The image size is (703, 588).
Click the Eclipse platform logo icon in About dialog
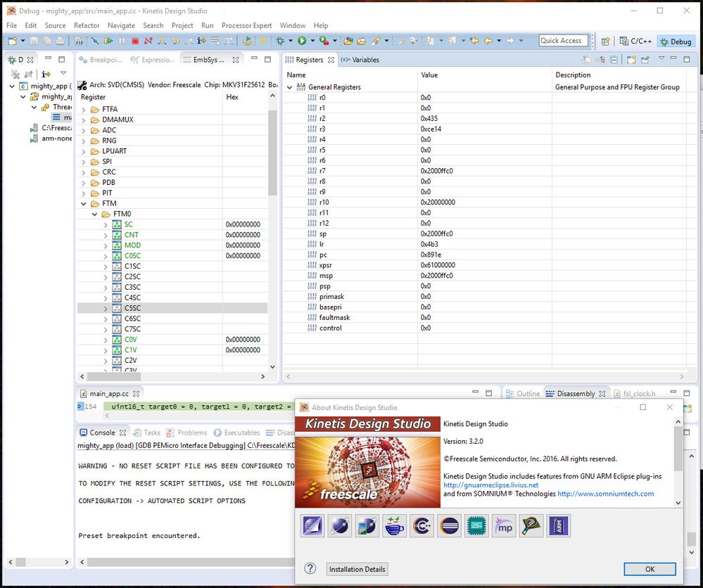(449, 525)
